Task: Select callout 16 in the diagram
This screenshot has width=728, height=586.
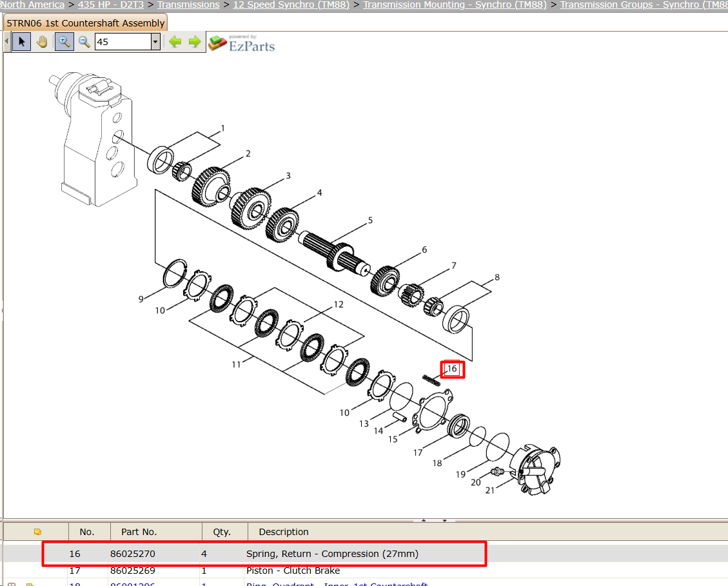Action: [452, 369]
